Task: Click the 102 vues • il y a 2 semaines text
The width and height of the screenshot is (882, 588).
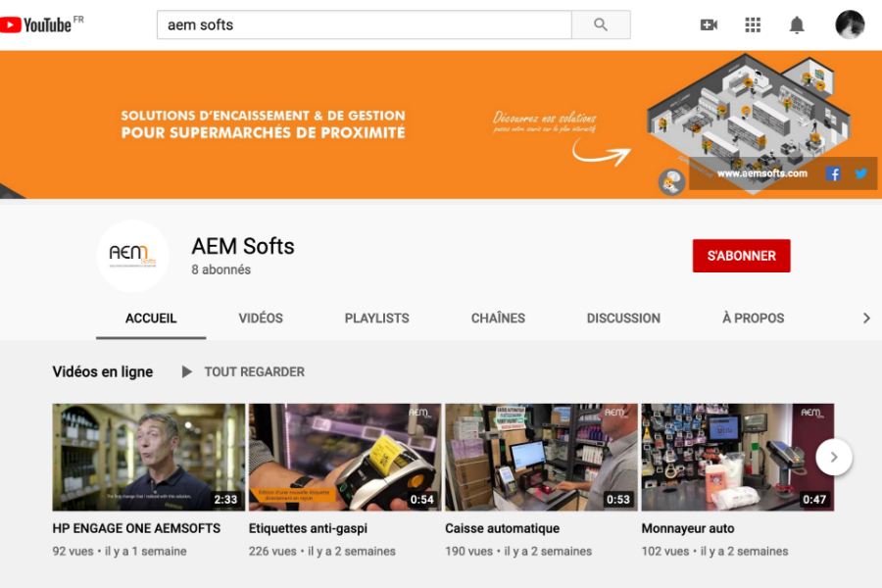Action: [x=714, y=552]
